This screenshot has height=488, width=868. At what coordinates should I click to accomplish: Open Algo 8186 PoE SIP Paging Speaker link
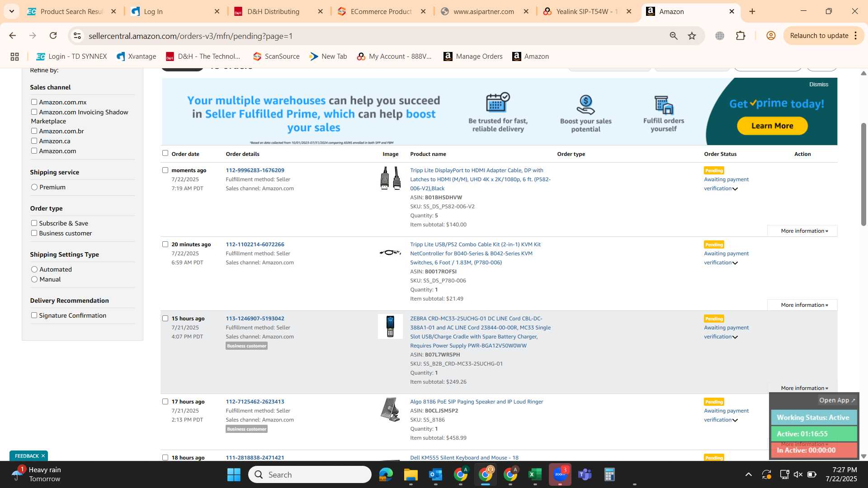[476, 402]
